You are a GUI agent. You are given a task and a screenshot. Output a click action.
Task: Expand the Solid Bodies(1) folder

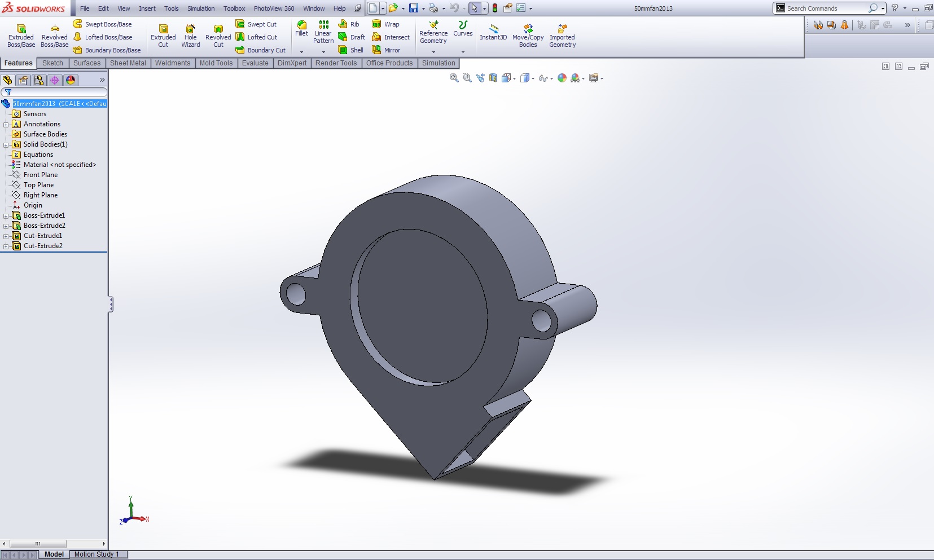6,145
